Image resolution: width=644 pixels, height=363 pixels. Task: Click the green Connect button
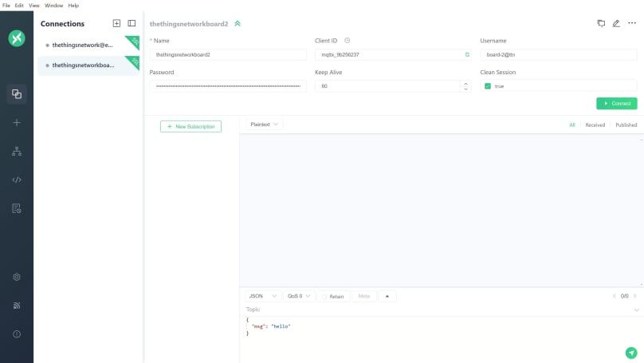coord(616,103)
